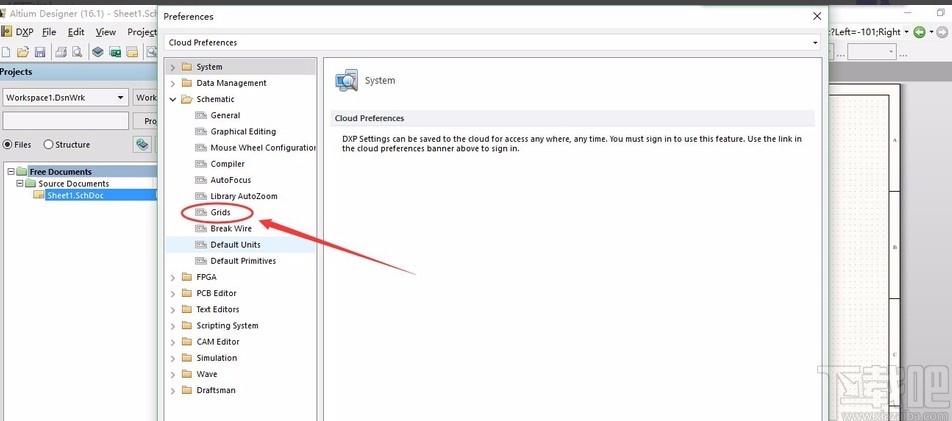Open the View menu

pos(106,32)
